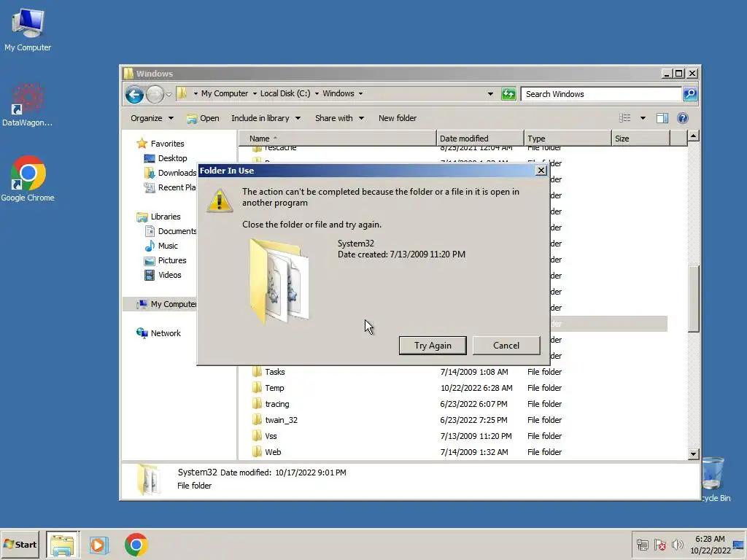
Task: Click New folder in the toolbar
Action: (x=398, y=118)
